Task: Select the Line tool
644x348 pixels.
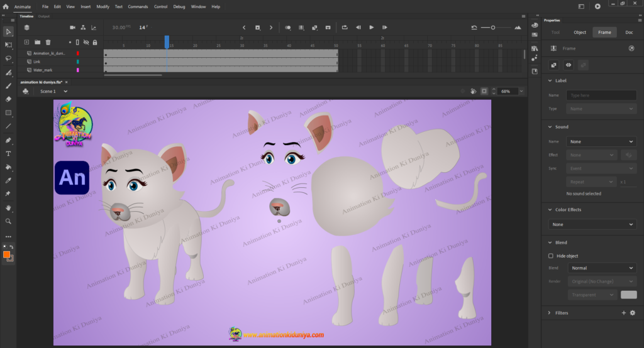Action: 8,126
